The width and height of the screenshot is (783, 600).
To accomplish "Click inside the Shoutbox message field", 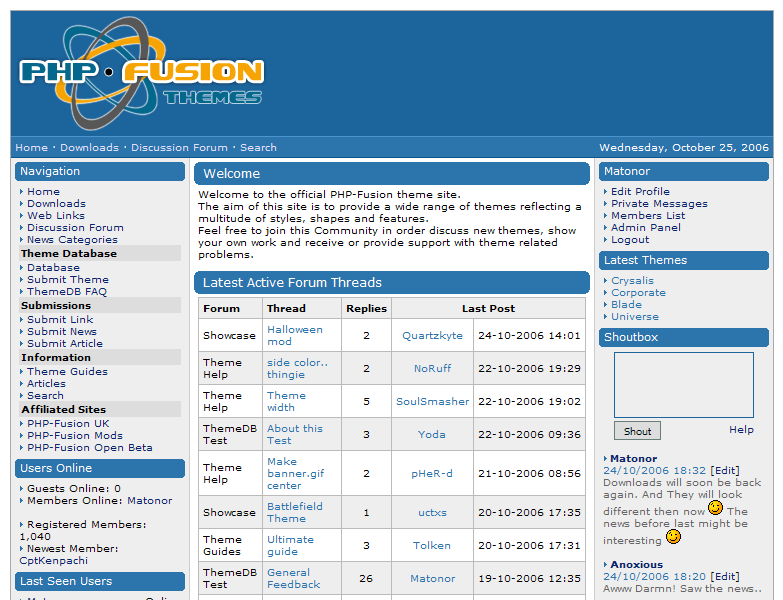I will [684, 385].
